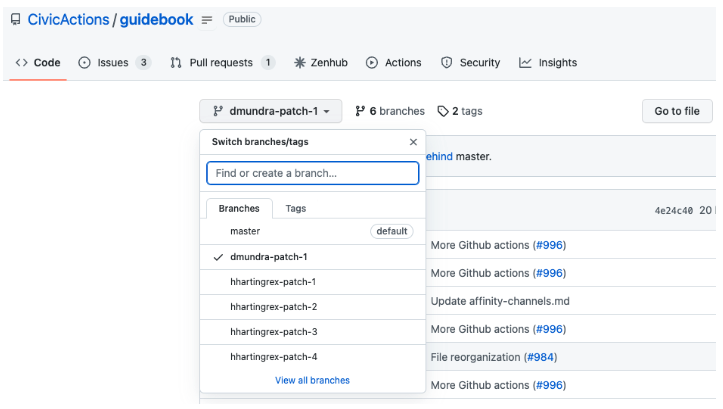The height and width of the screenshot is (409, 723).
Task: Click View all branches link
Action: [x=312, y=380]
